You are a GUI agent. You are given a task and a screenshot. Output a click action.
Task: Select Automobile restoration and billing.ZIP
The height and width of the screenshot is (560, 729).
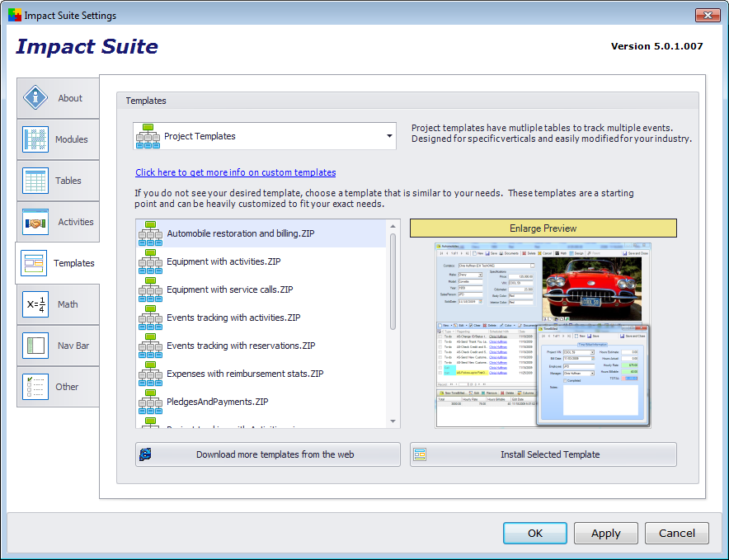pyautogui.click(x=261, y=233)
